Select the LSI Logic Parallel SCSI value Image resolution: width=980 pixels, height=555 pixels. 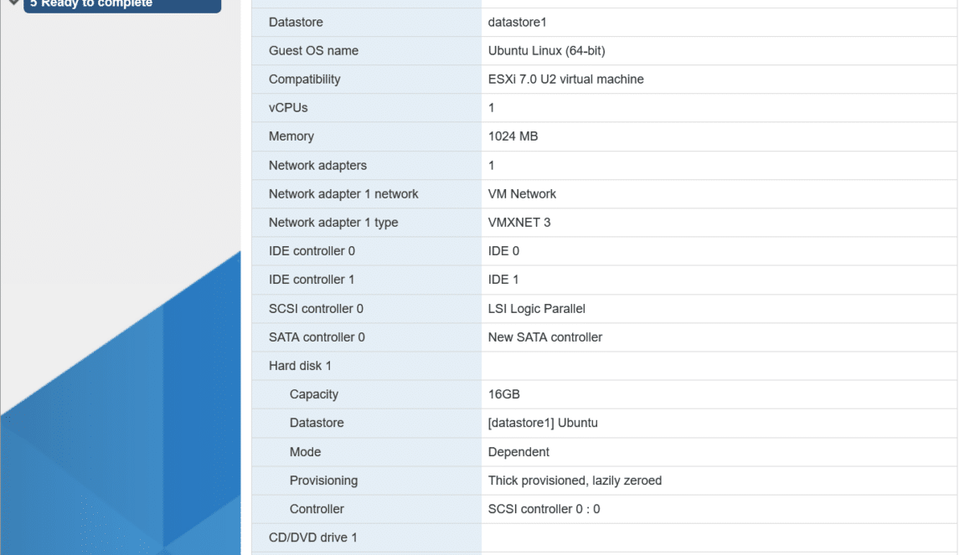536,309
